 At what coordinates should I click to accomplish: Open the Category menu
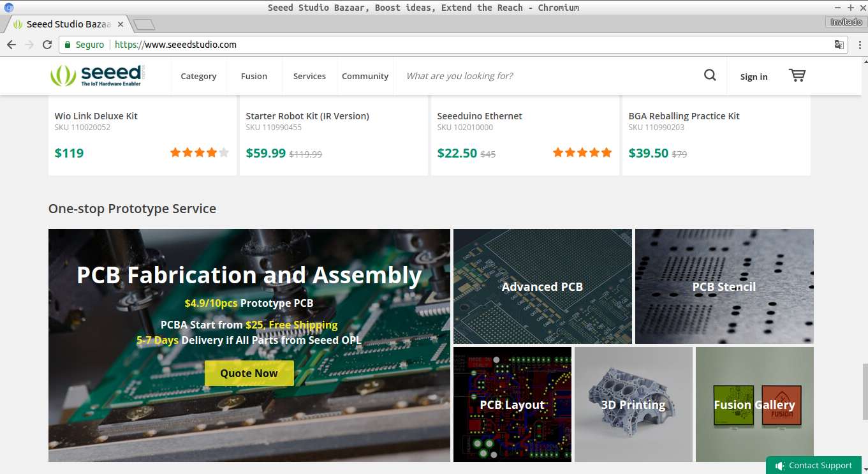pos(198,76)
